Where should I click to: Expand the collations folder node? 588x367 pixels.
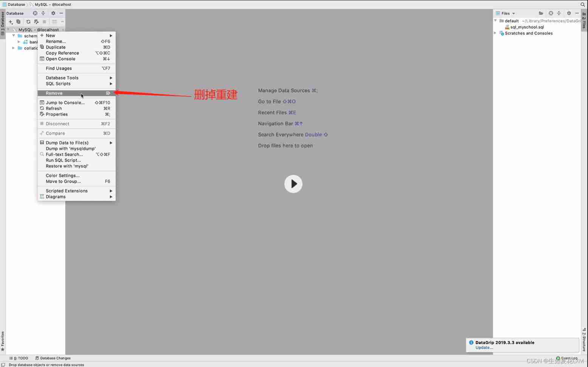click(14, 48)
